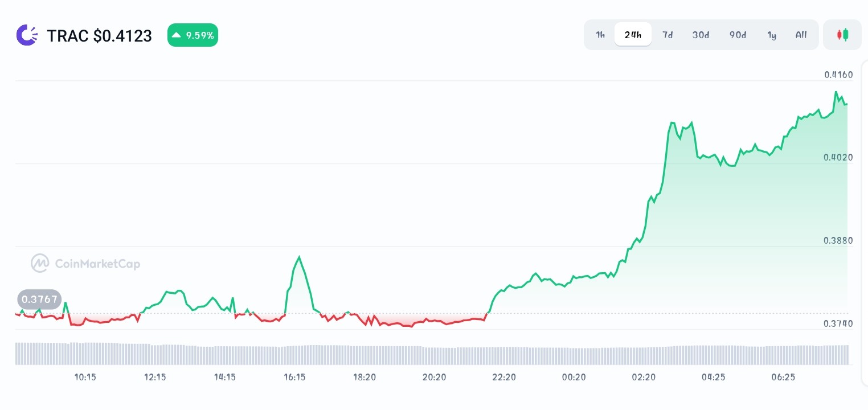Click the upward arrow in the percentage badge

pos(177,35)
